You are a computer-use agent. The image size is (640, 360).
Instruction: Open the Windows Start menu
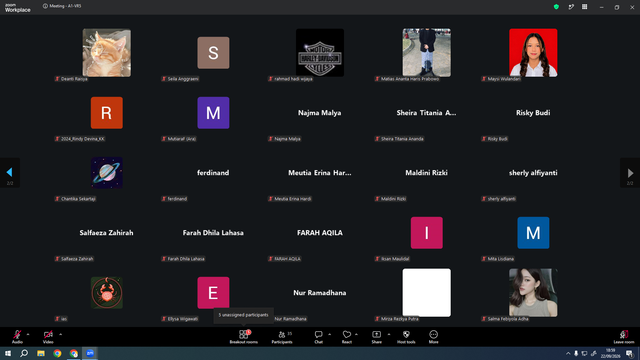click(x=8, y=353)
